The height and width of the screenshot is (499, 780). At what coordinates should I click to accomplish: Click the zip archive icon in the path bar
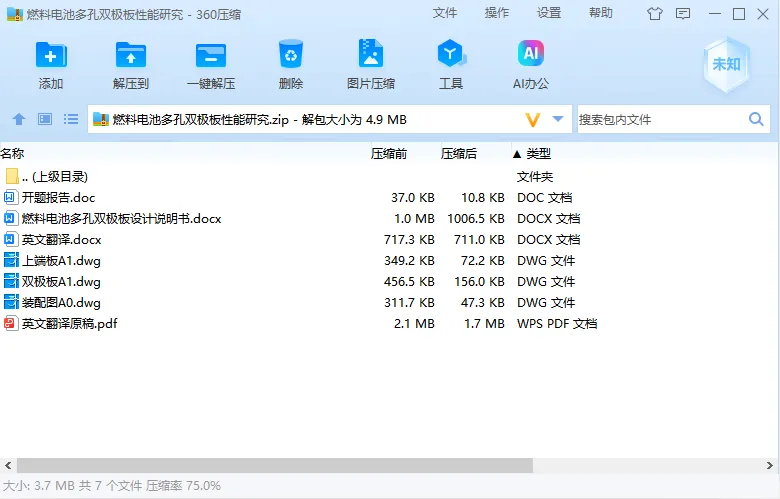click(x=101, y=119)
